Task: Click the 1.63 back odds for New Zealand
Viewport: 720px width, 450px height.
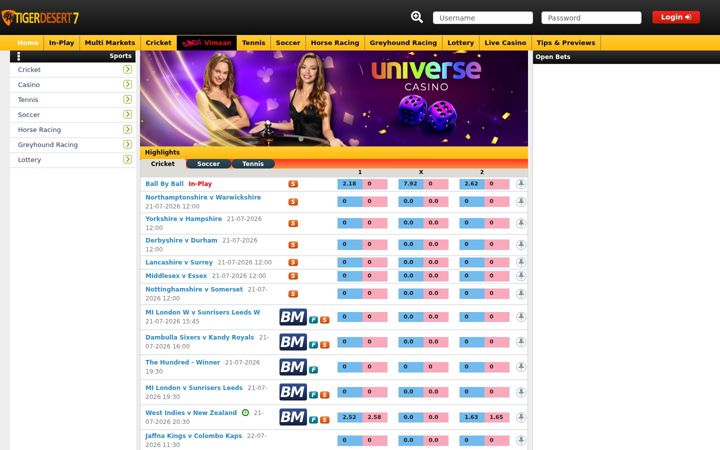Action: tap(472, 417)
